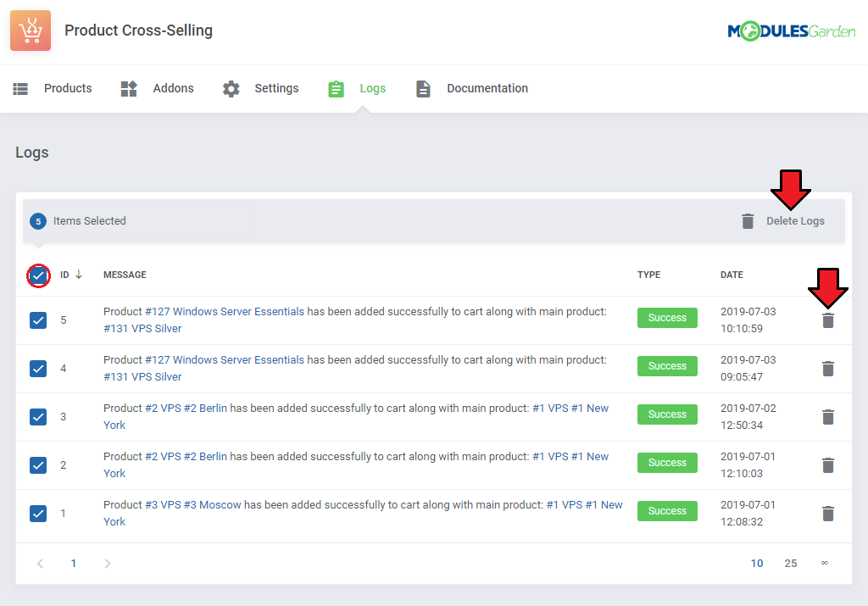Toggle the ID sort arrow
This screenshot has width=868, height=606.
[x=79, y=275]
